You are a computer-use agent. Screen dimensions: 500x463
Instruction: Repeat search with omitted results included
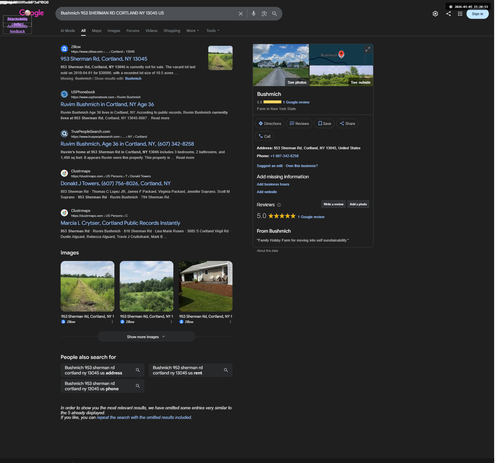(144, 417)
